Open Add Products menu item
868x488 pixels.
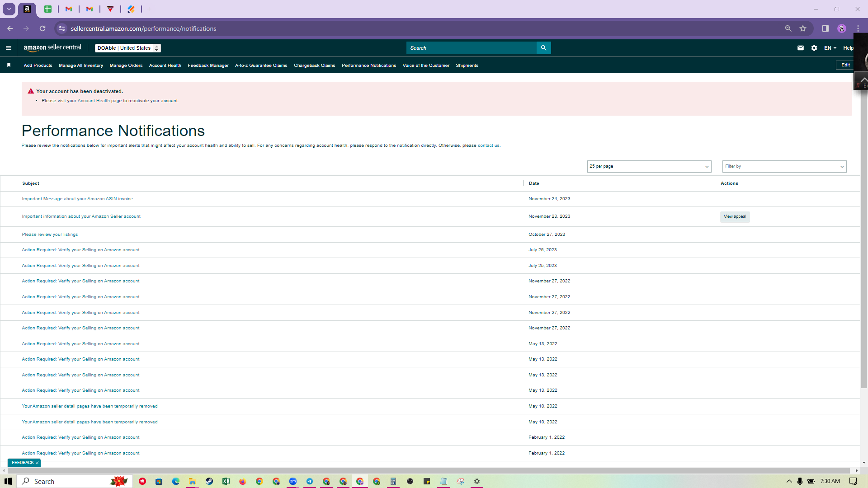point(38,66)
